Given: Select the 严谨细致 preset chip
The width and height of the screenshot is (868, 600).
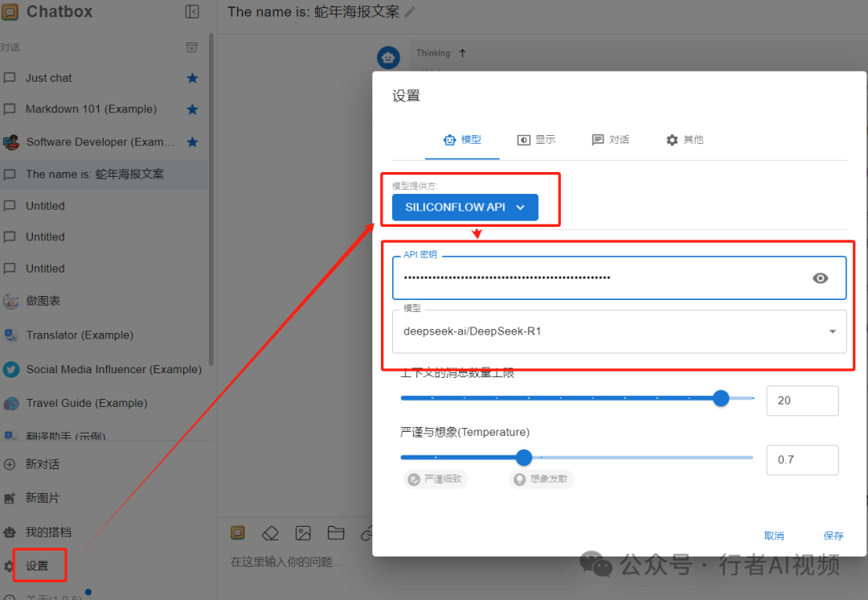Looking at the screenshot, I should (436, 479).
